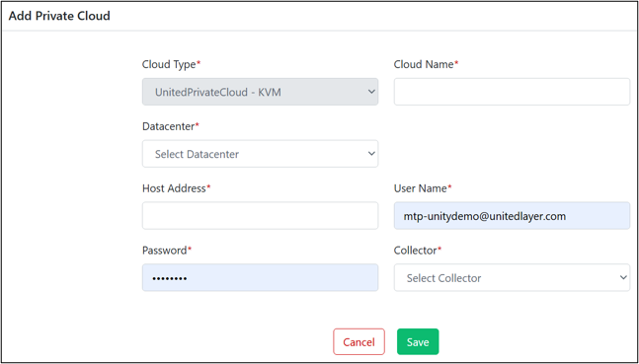
Task: Click the Password input field
Action: [x=260, y=277]
